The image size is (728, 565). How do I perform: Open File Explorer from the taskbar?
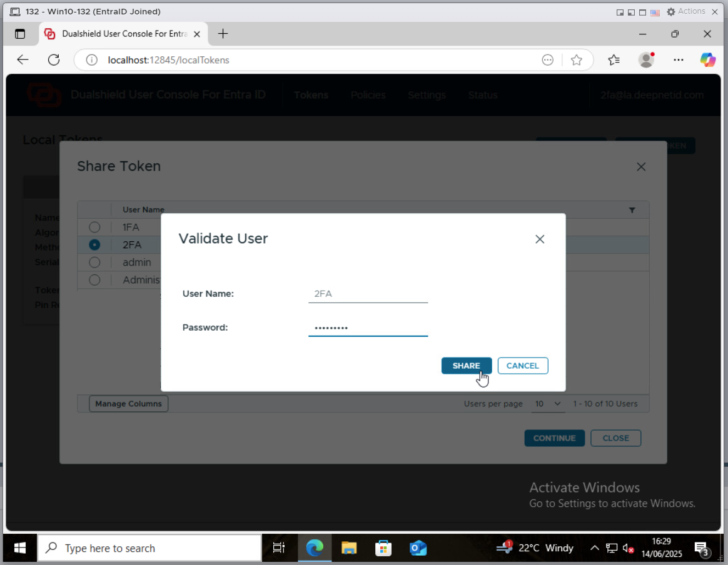click(348, 548)
